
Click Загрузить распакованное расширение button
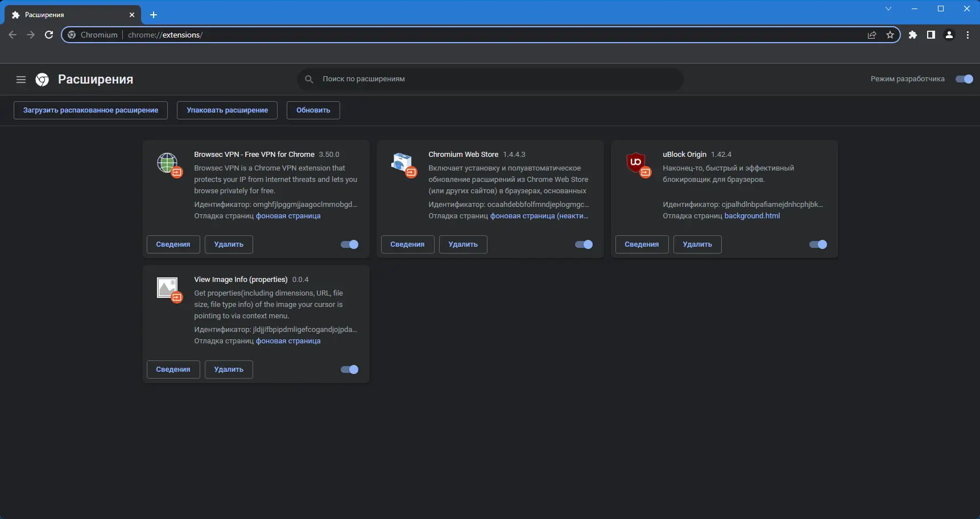click(x=91, y=110)
